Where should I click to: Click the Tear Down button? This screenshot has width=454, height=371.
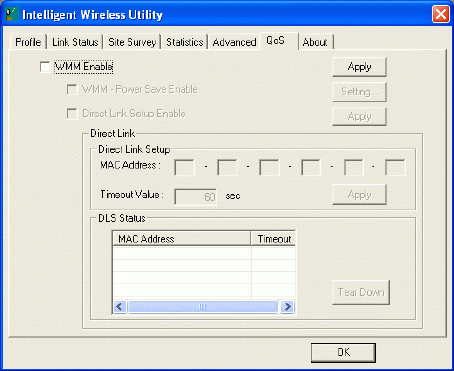point(361,292)
